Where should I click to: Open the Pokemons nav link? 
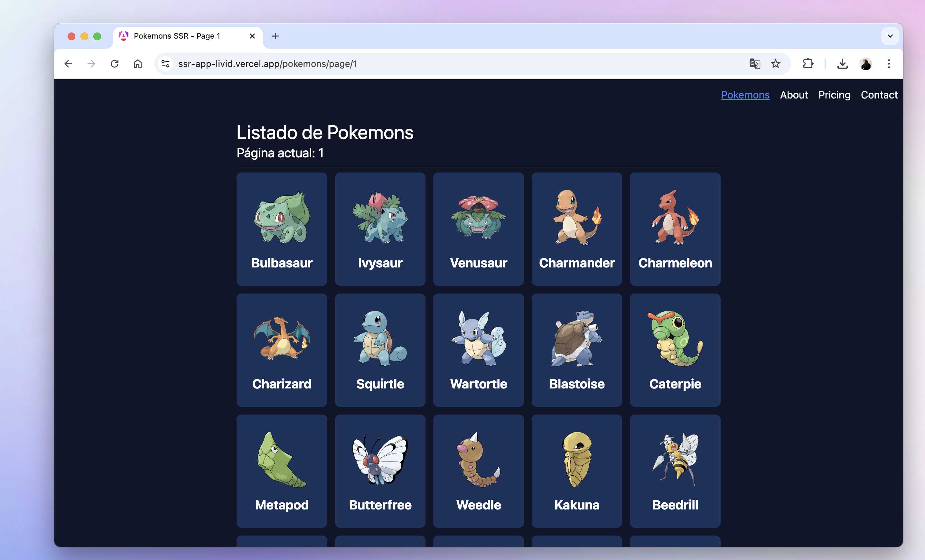click(745, 95)
